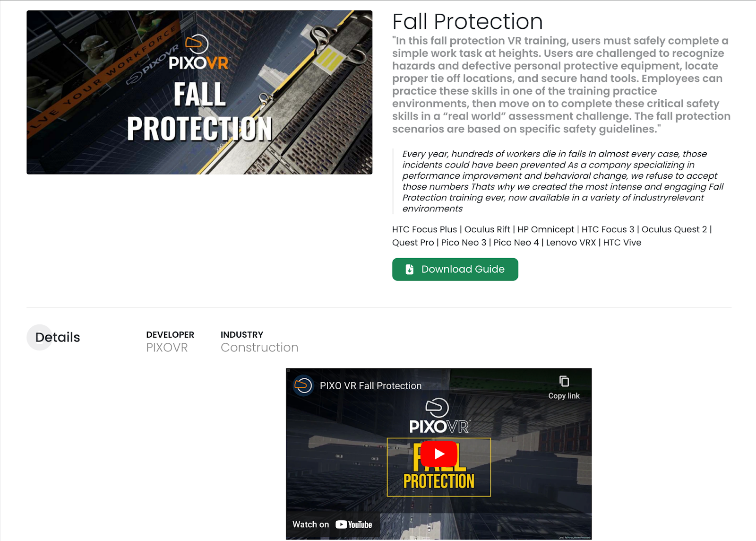The width and height of the screenshot is (756, 541).
Task: Open the Fall Protection banner image
Action: click(x=199, y=92)
